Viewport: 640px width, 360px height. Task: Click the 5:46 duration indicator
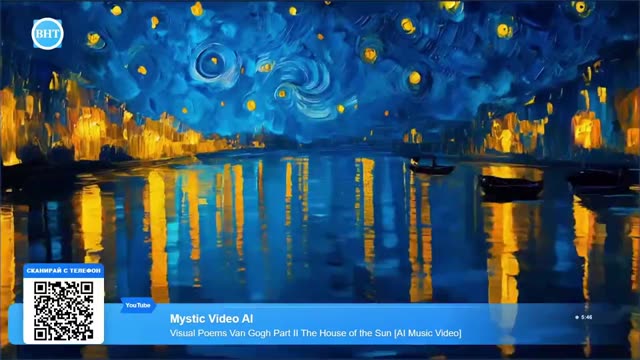[587, 317]
